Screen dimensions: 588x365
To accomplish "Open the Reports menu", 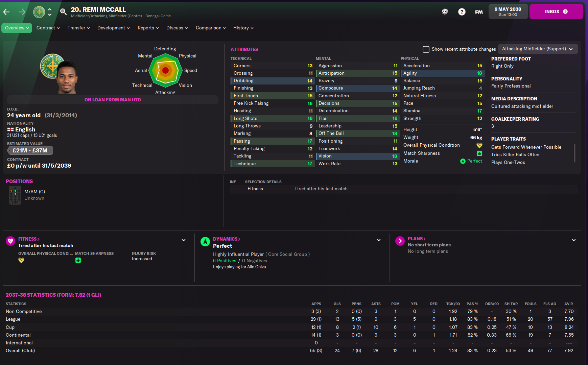I will click(x=148, y=28).
